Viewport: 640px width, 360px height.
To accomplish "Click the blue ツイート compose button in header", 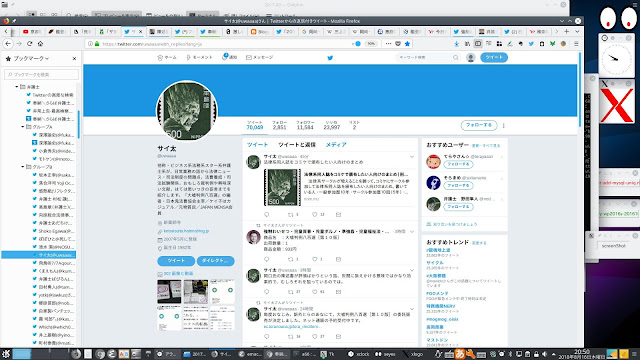I will pyautogui.click(x=494, y=58).
